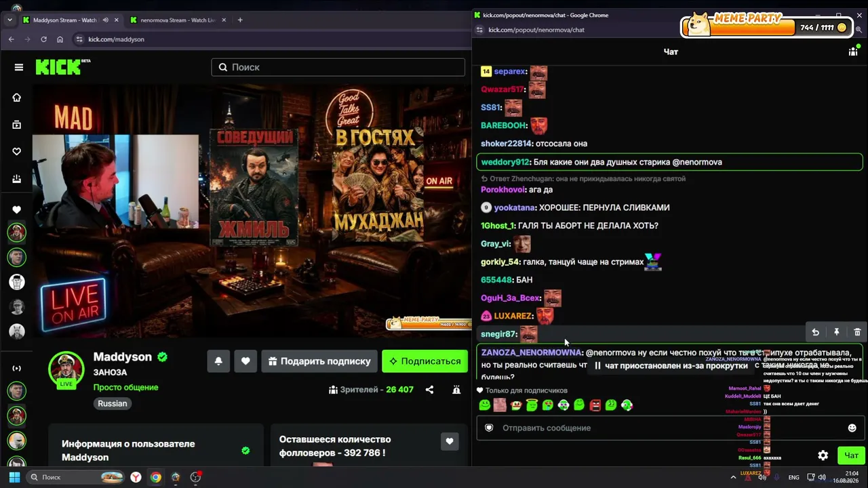Click the chat popout address bar
The height and width of the screenshot is (488, 868).
(536, 30)
